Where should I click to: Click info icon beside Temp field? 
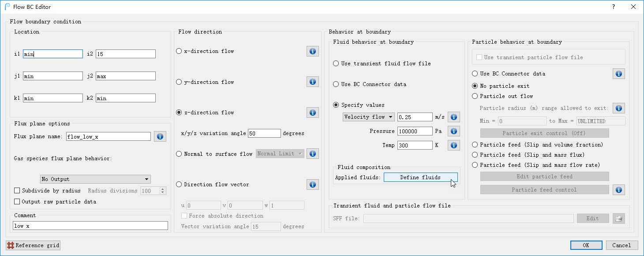click(x=453, y=145)
